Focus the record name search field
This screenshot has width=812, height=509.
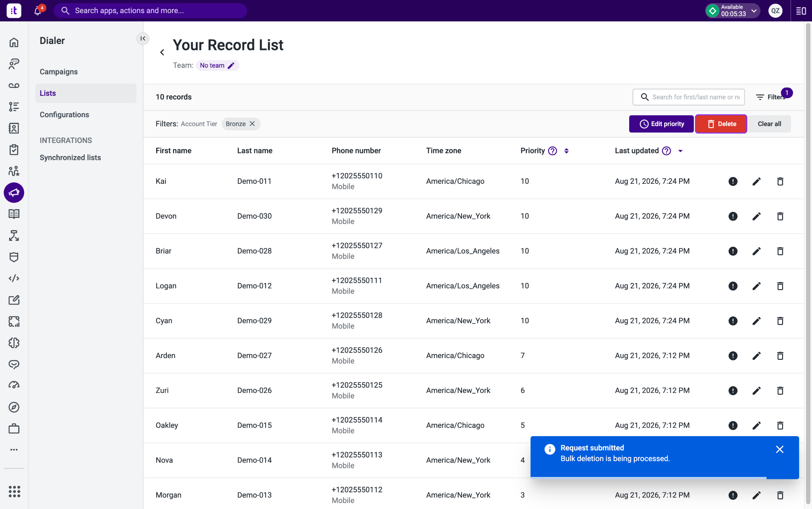(689, 97)
